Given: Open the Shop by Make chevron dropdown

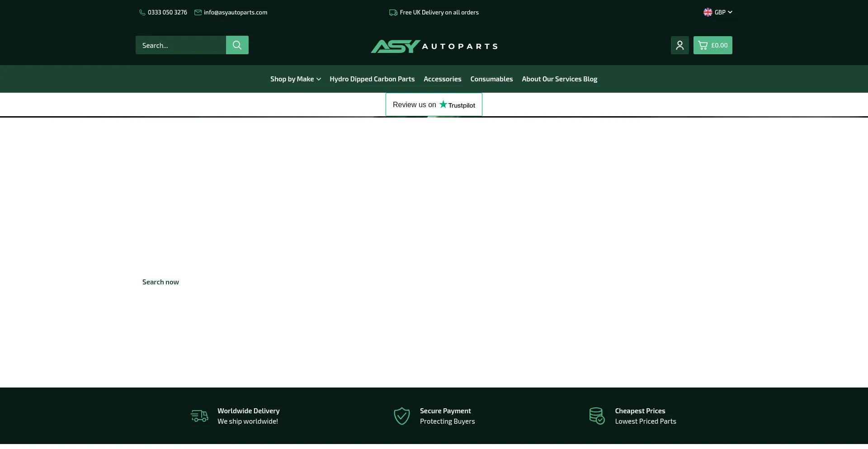Looking at the screenshot, I should tap(319, 79).
